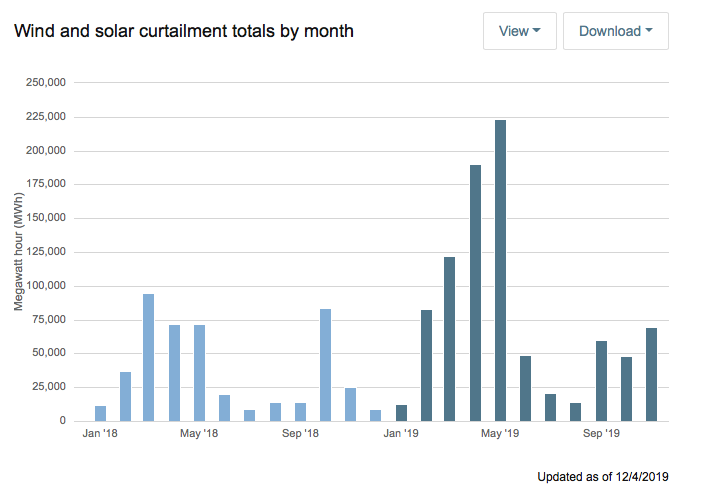Select the Oct '19 curtailment bar
Viewport: 707px width, 494px height.
click(x=626, y=389)
